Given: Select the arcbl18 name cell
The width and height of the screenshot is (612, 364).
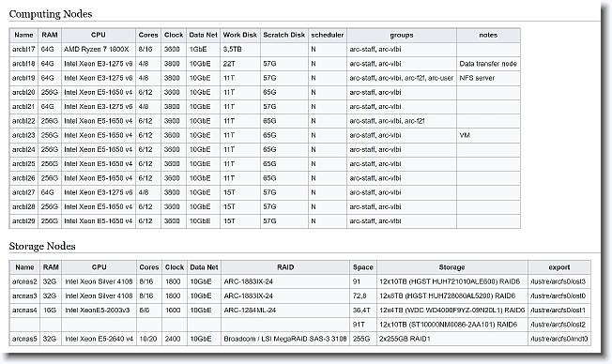Looking at the screenshot, I should [23, 64].
